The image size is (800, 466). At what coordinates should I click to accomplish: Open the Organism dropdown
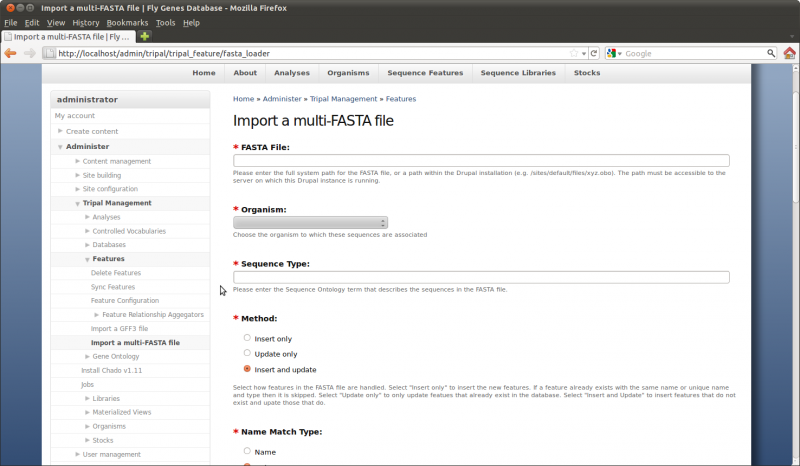coord(310,223)
